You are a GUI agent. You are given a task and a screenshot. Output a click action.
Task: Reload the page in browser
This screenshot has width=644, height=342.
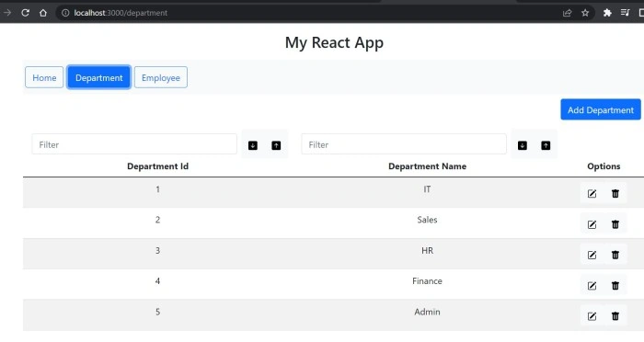point(25,13)
